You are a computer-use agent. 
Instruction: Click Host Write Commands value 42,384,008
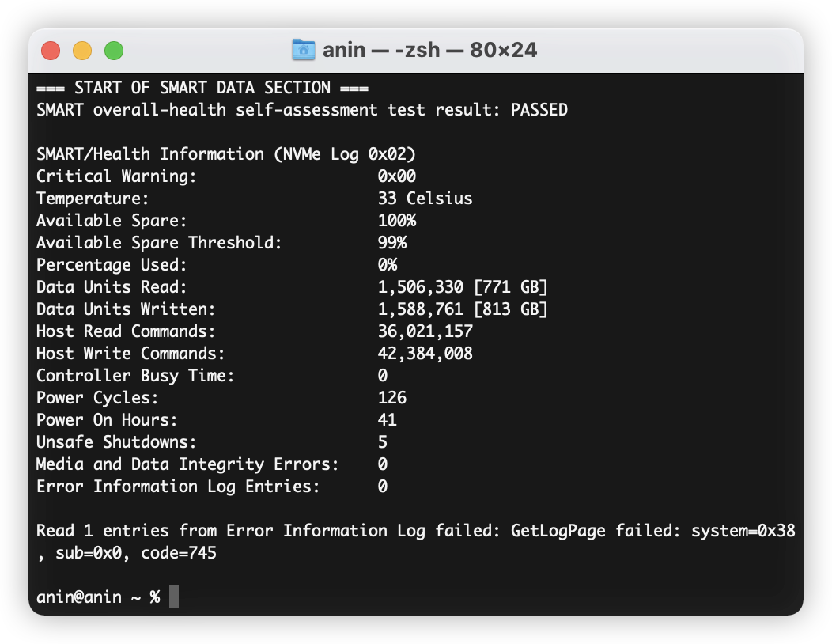click(x=425, y=354)
